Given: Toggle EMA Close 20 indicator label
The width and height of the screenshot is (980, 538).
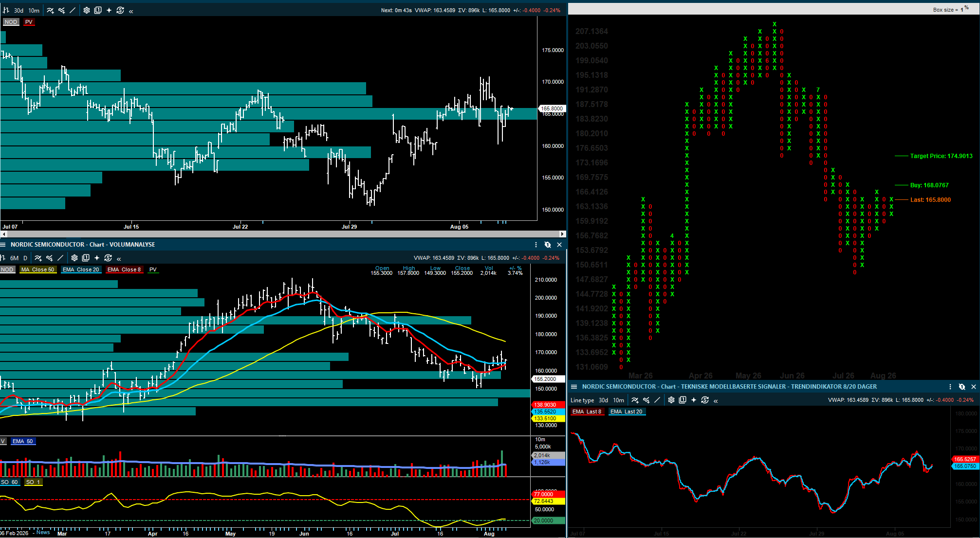Looking at the screenshot, I should tap(81, 269).
